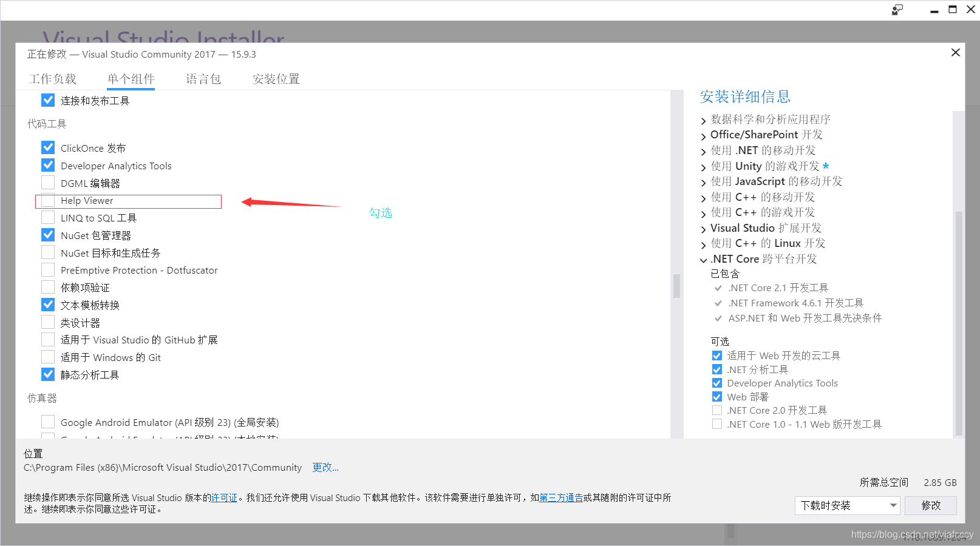Click the feedback icon in title bar
980x546 pixels.
pos(897,10)
